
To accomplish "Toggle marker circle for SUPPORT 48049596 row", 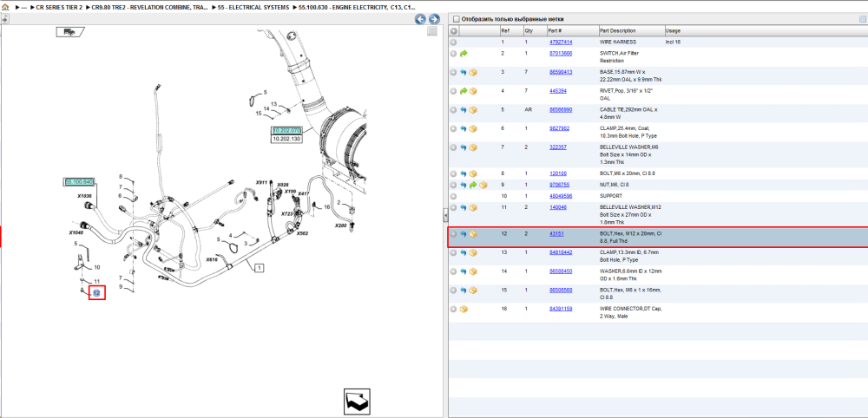I will (453, 196).
